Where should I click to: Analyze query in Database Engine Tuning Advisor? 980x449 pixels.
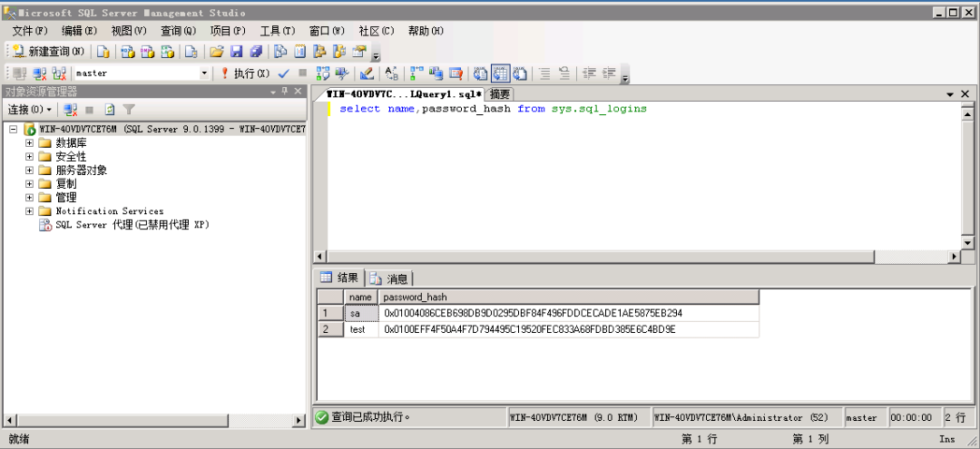coord(342,73)
